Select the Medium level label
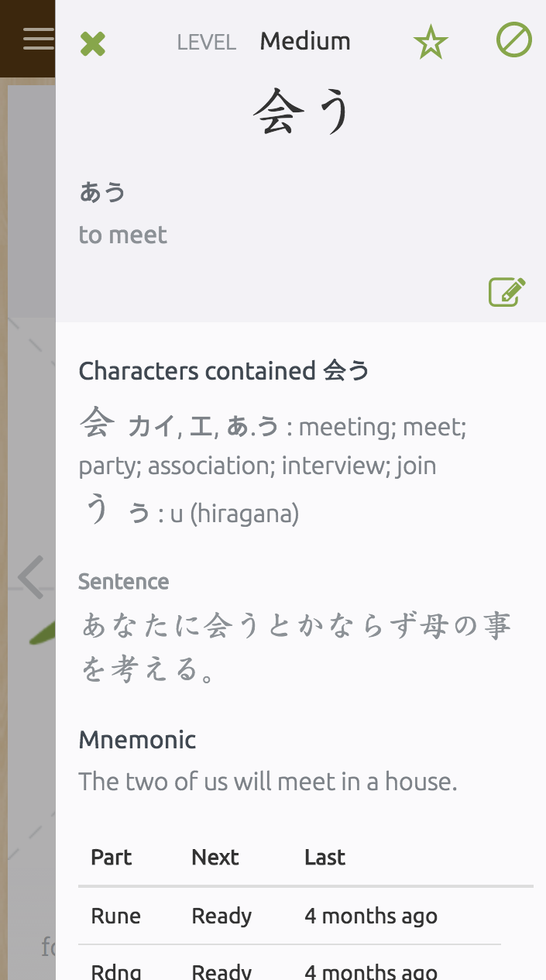 [305, 41]
